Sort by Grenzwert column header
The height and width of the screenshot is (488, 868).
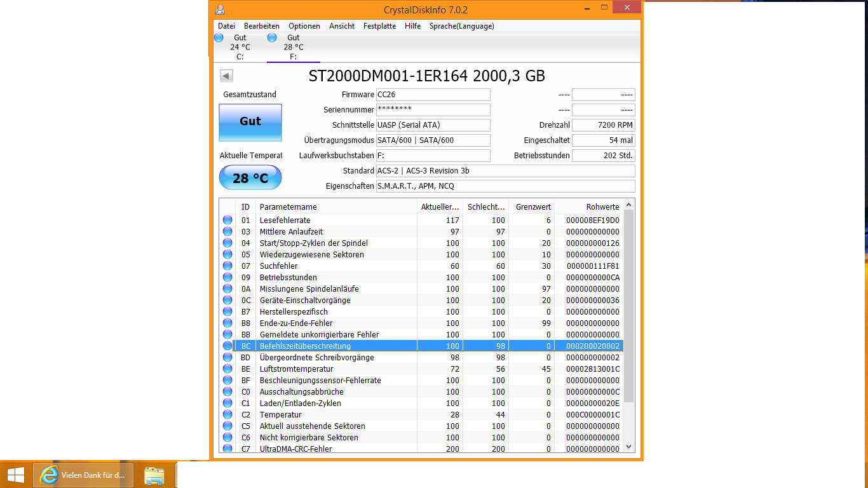point(532,207)
